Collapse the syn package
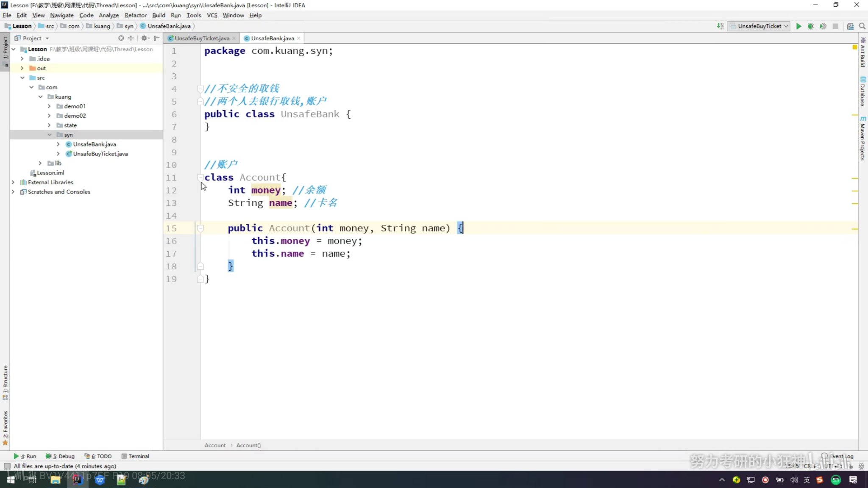 tap(49, 135)
